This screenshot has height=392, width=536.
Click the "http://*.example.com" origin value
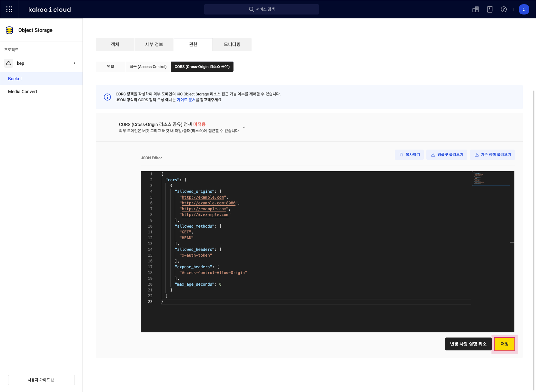(x=205, y=215)
